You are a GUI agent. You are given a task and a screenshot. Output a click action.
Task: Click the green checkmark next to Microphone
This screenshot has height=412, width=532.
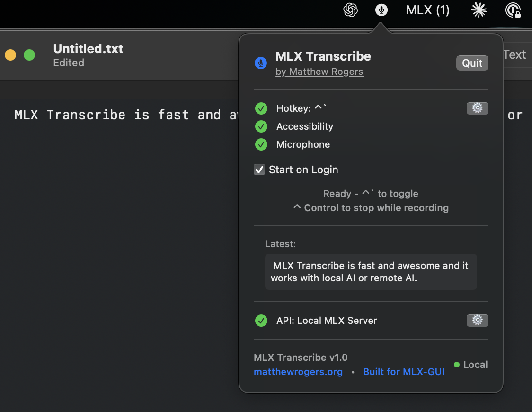point(261,144)
